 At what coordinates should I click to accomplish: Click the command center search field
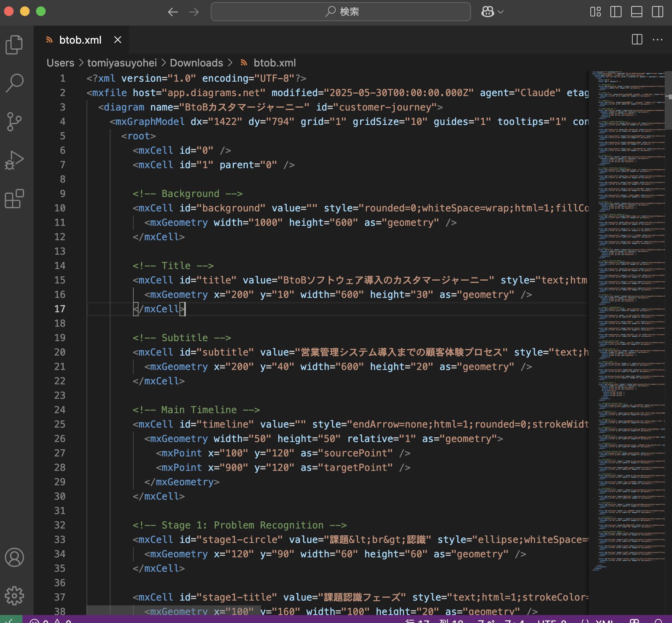coord(340,12)
